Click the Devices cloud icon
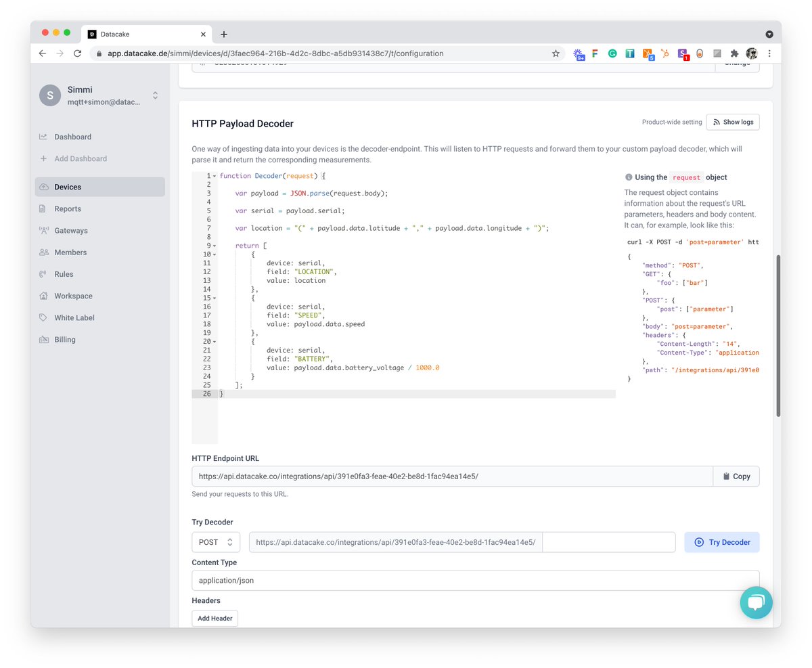The height and width of the screenshot is (668, 812). click(x=43, y=187)
